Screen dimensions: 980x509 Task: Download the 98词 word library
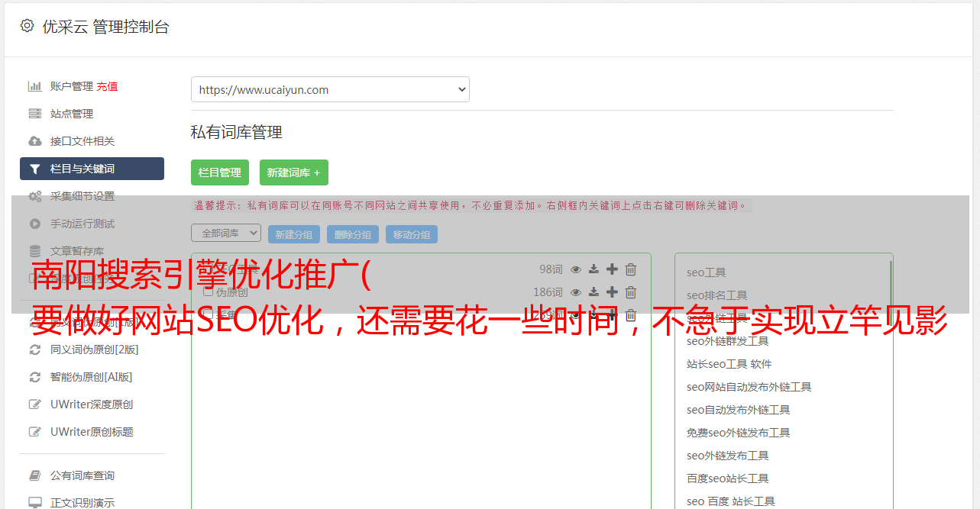click(593, 269)
